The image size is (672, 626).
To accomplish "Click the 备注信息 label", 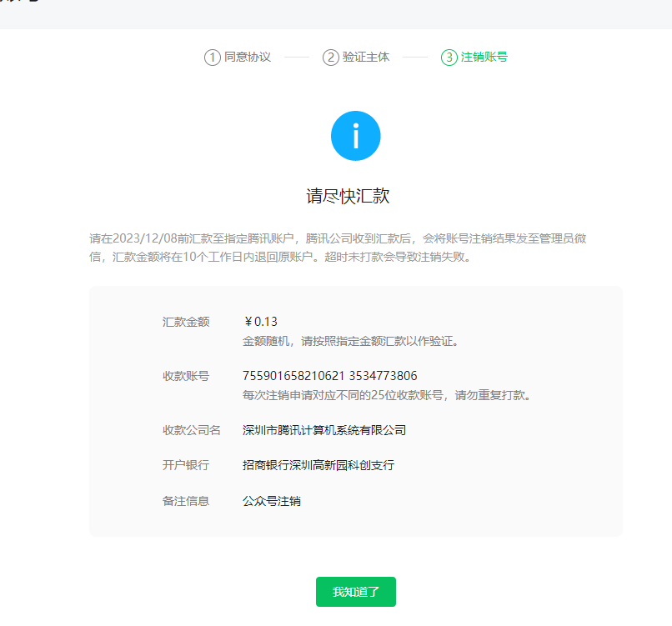I will [186, 501].
